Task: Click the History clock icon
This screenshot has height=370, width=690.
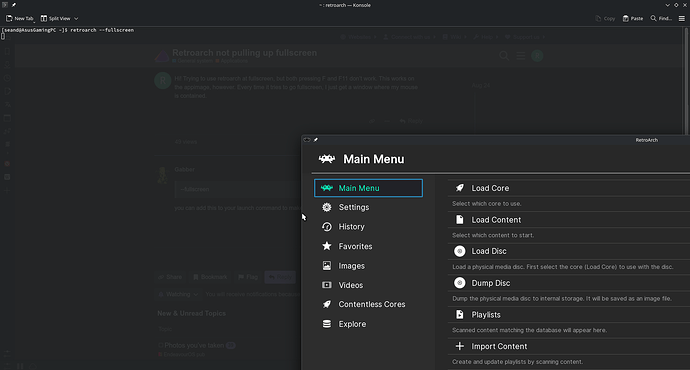Action: pyautogui.click(x=327, y=227)
